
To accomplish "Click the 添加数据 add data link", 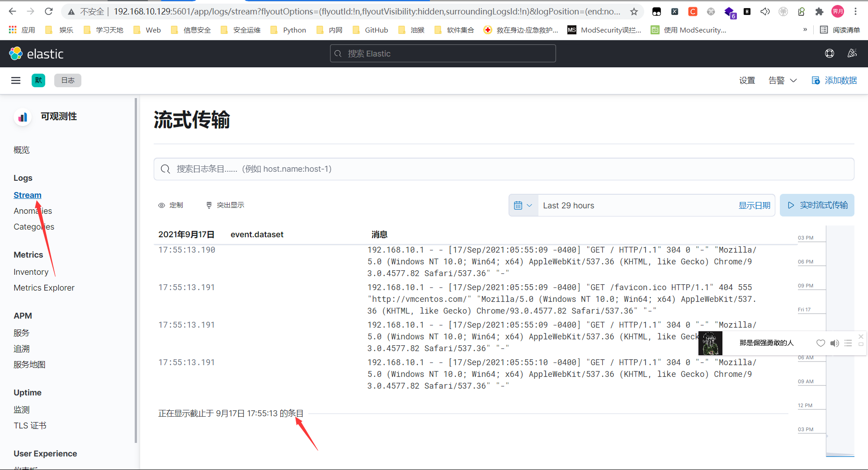I will pos(835,80).
